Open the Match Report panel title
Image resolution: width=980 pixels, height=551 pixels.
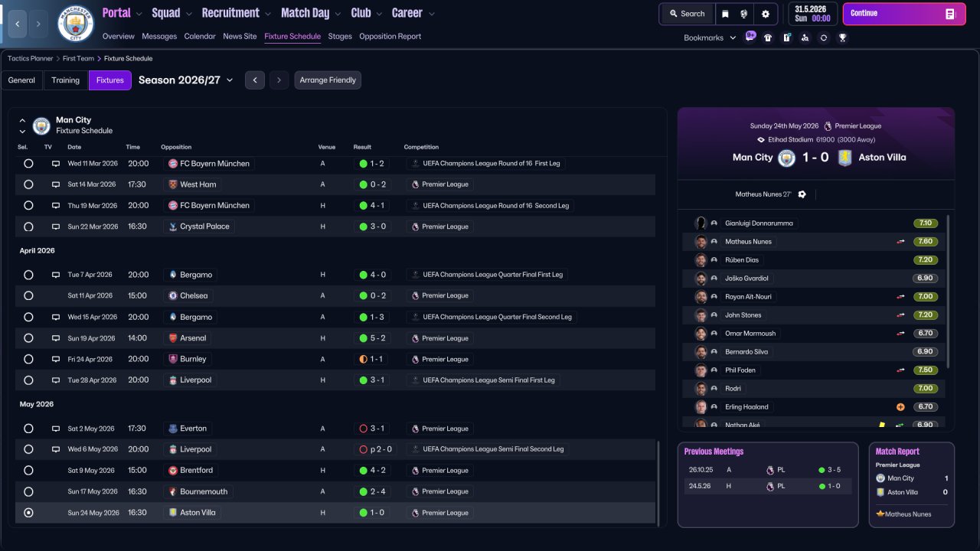(x=897, y=452)
